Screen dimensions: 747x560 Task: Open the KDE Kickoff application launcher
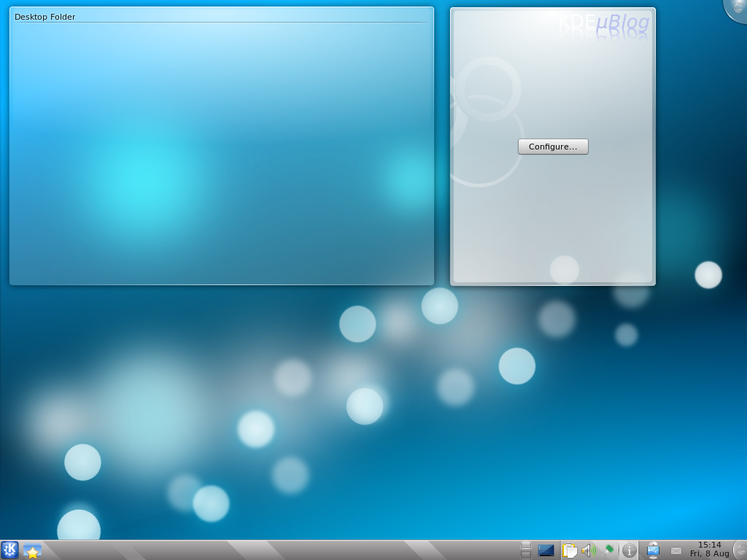pos(9,550)
